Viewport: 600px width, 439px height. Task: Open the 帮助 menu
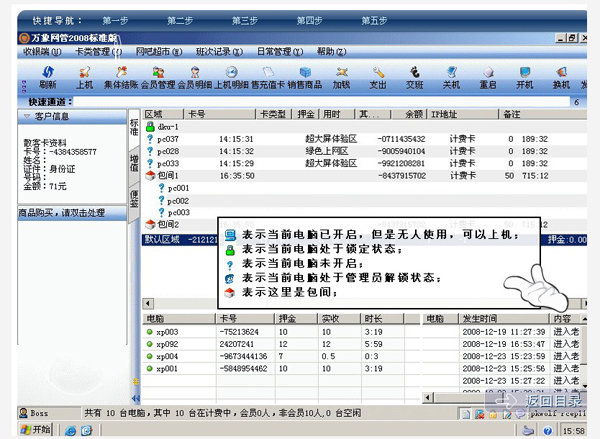[x=331, y=51]
